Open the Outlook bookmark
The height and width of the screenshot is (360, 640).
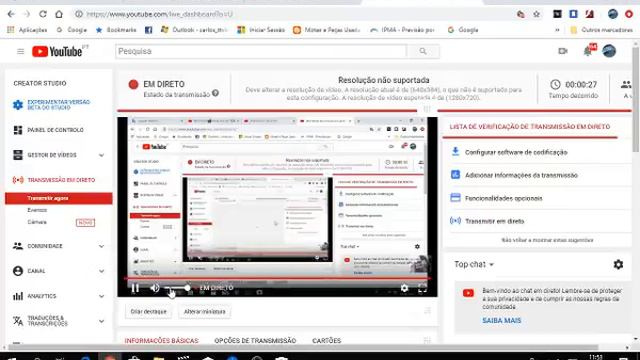(194, 30)
